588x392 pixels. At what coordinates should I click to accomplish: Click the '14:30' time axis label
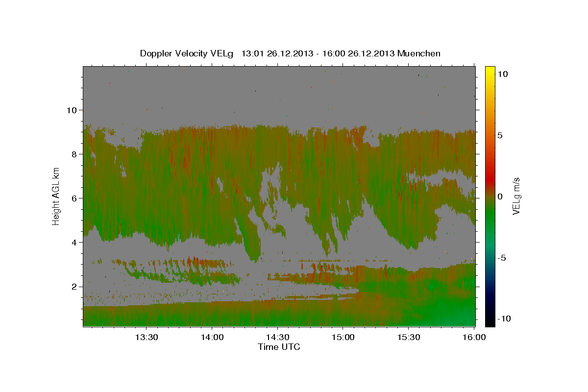tap(277, 337)
